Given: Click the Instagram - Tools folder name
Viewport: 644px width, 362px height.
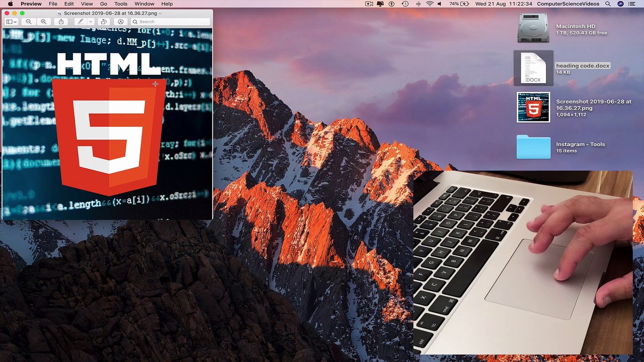Looking at the screenshot, I should [581, 144].
